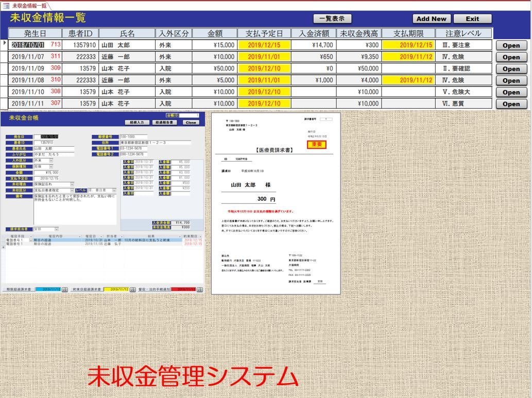The width and height of the screenshot is (532, 398).
Task: Open the 結果 column filter arrow
Action: point(180,236)
